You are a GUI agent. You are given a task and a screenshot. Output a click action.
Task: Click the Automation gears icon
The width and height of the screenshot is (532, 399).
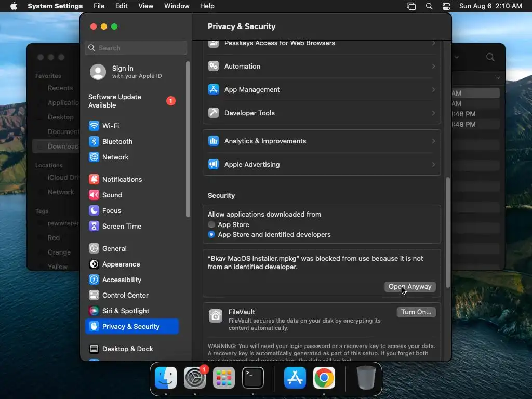(x=214, y=66)
